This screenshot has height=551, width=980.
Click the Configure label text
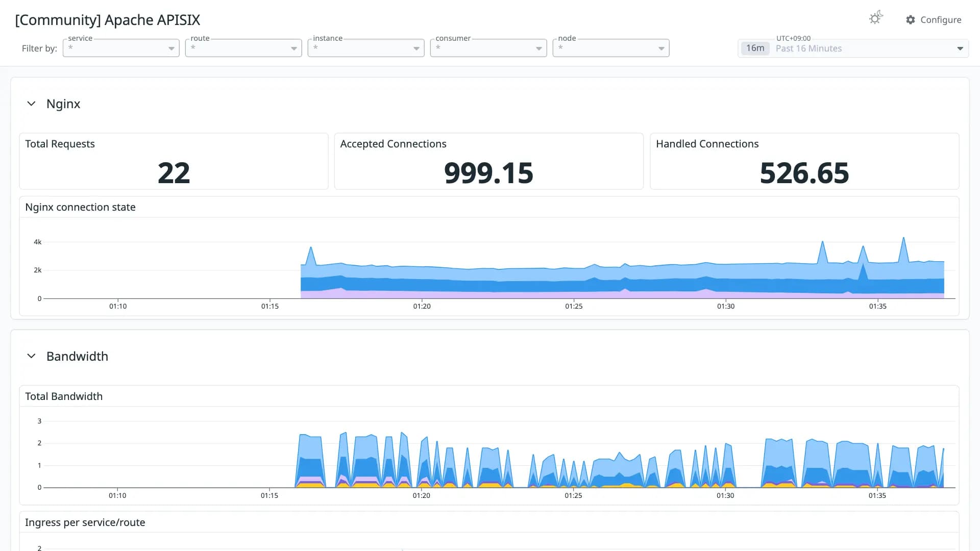click(941, 20)
